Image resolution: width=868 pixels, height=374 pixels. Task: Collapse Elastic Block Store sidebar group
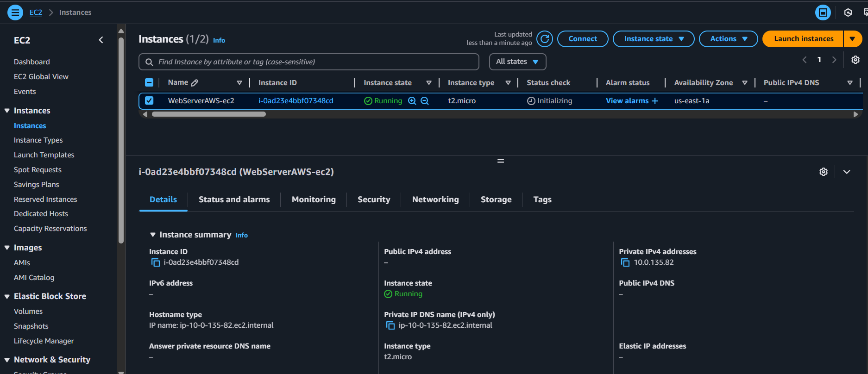pos(7,296)
